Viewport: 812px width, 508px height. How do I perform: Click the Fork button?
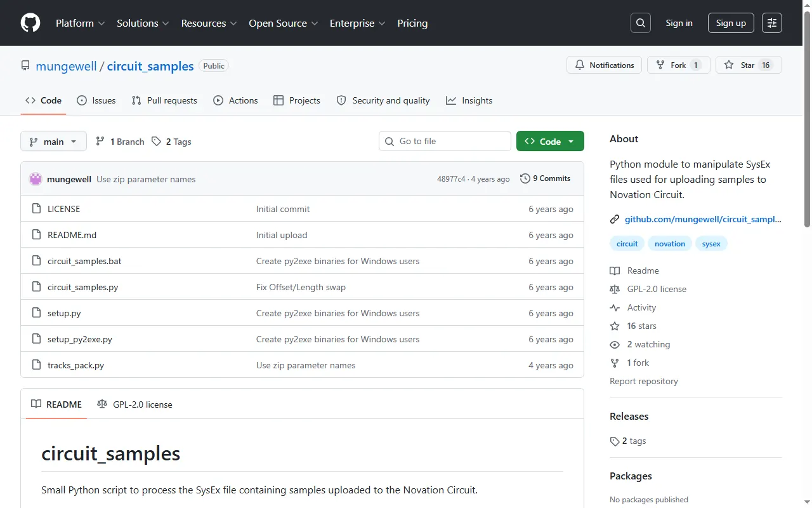click(x=679, y=65)
